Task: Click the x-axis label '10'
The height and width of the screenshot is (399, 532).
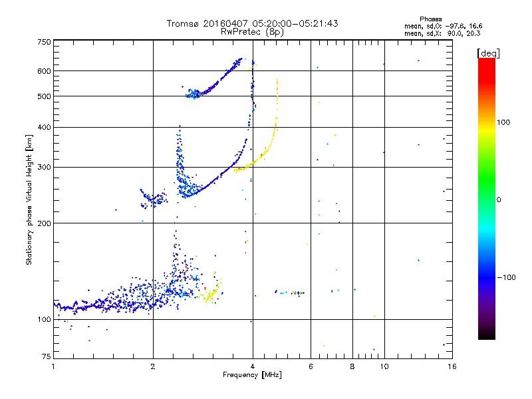Action: coord(384,366)
